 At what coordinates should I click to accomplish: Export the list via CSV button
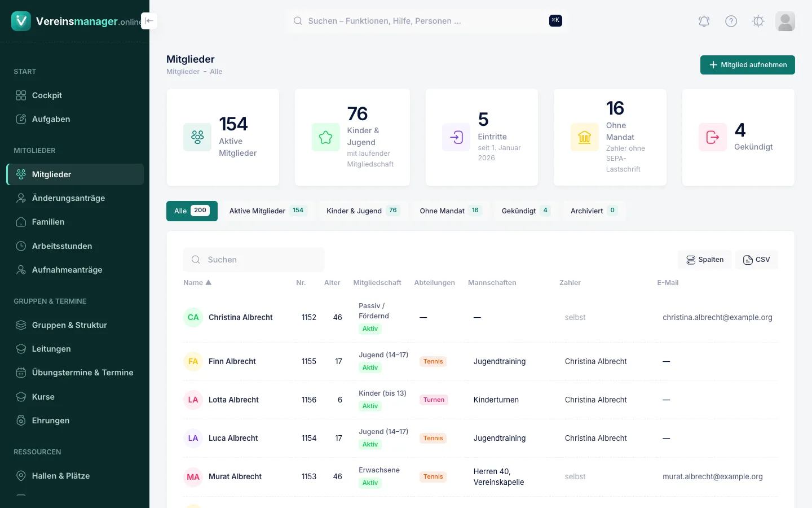tap(757, 260)
